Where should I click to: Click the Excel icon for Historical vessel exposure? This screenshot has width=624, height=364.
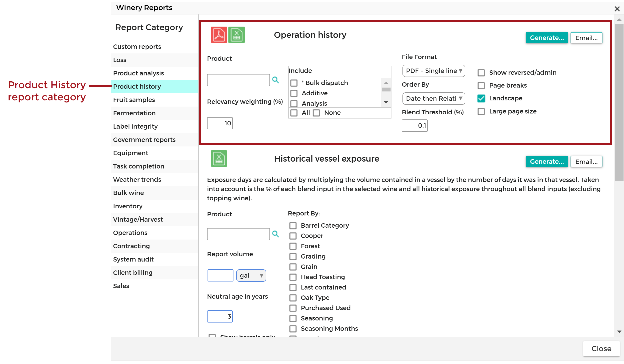pyautogui.click(x=219, y=159)
